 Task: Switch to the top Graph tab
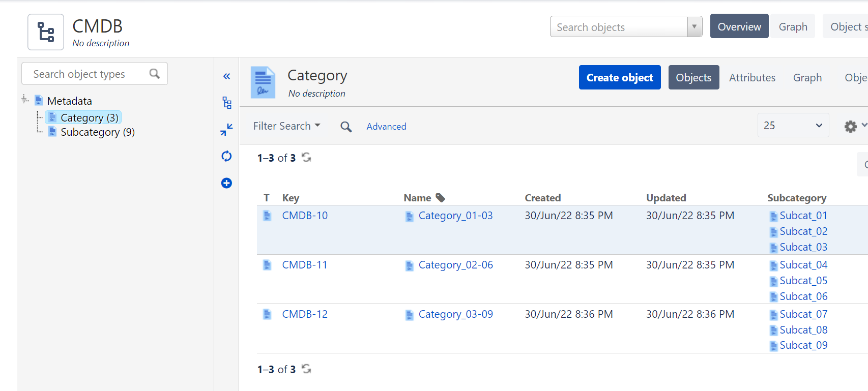point(793,26)
